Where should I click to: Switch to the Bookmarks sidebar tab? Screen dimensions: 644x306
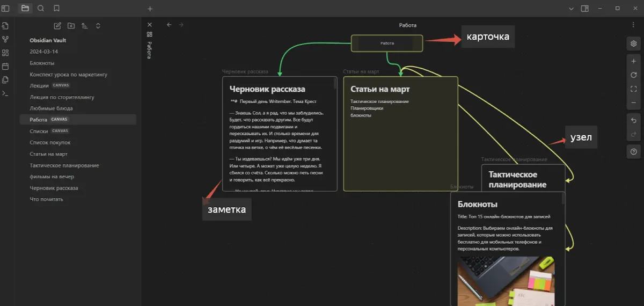pyautogui.click(x=56, y=9)
